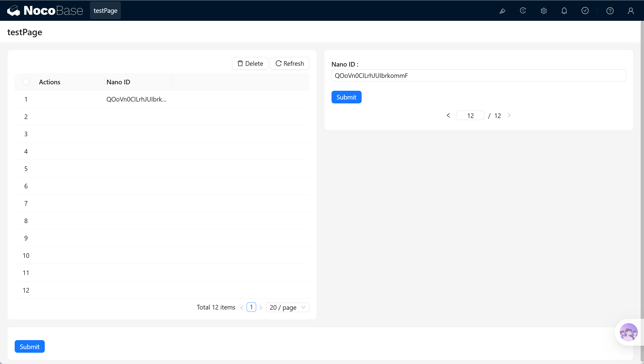The width and height of the screenshot is (644, 364).
Task: Open the history clock icon
Action: 523,11
